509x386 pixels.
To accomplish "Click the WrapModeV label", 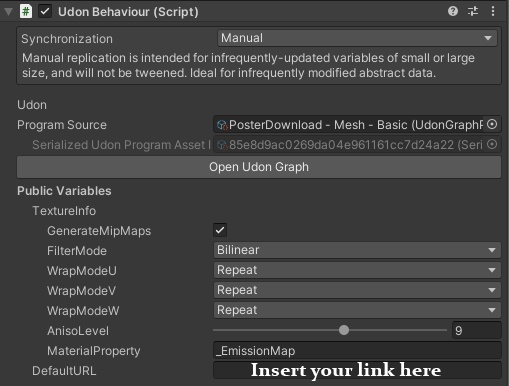I will (82, 291).
